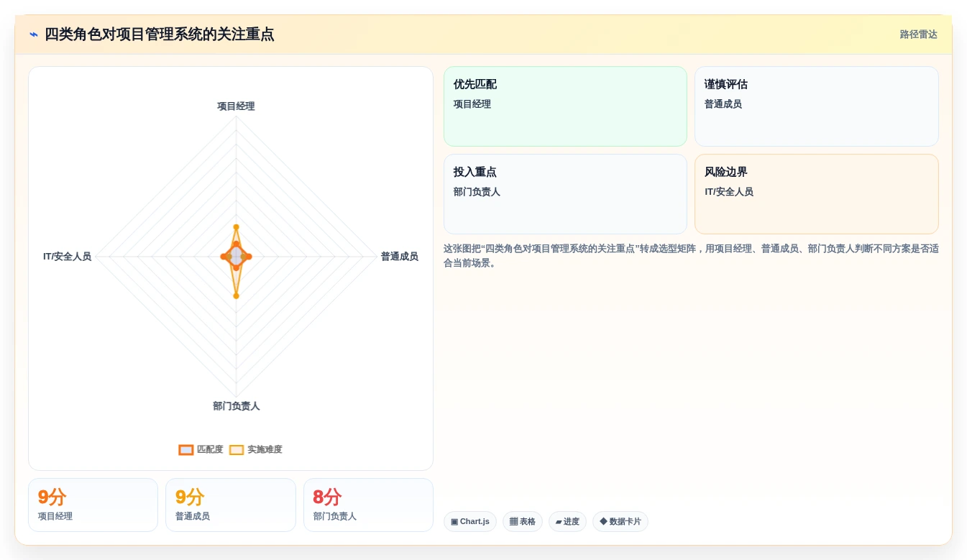967x560 pixels.
Task: Click the 匹配度 legend color box
Action: (x=186, y=449)
